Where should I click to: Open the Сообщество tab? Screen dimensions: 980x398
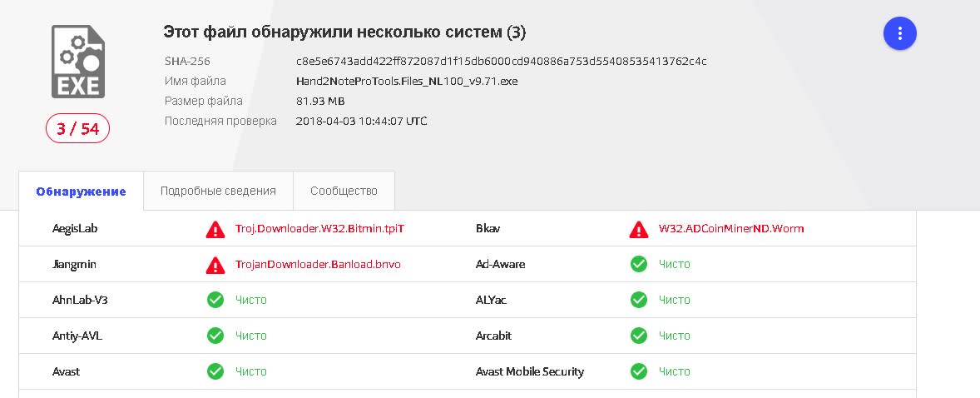[344, 191]
